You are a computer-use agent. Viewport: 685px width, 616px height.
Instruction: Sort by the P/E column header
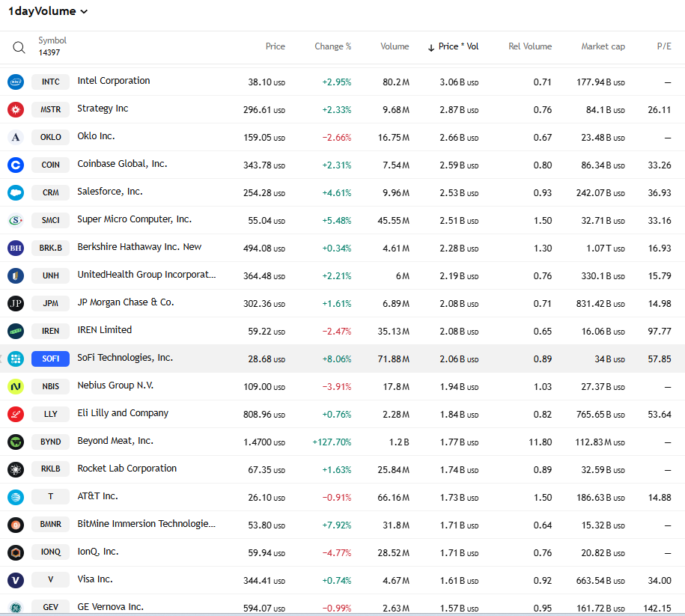pyautogui.click(x=664, y=46)
